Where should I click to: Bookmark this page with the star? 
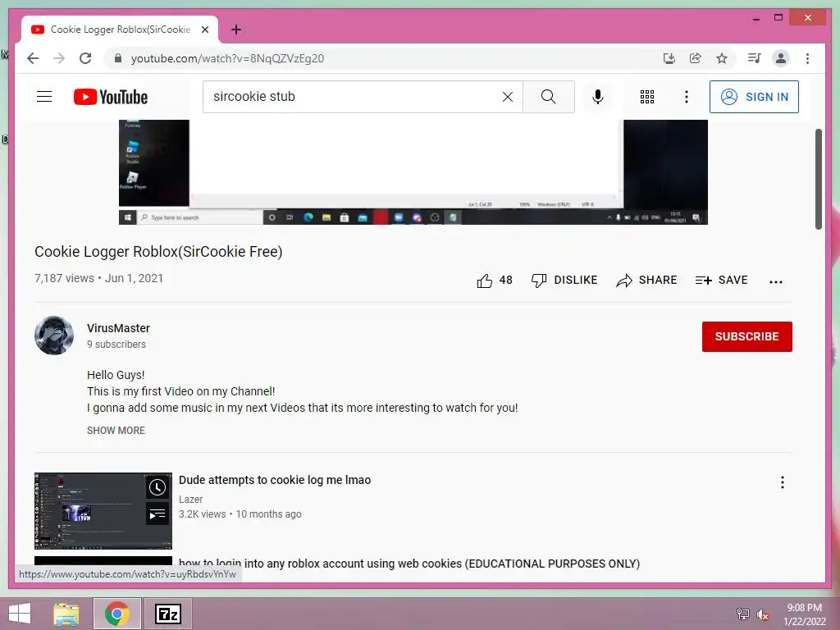[x=722, y=58]
